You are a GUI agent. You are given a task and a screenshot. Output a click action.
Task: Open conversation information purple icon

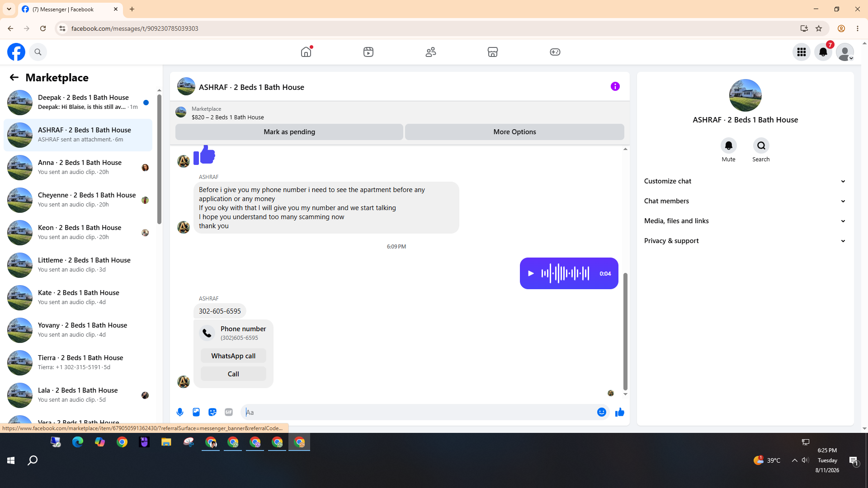tap(615, 86)
